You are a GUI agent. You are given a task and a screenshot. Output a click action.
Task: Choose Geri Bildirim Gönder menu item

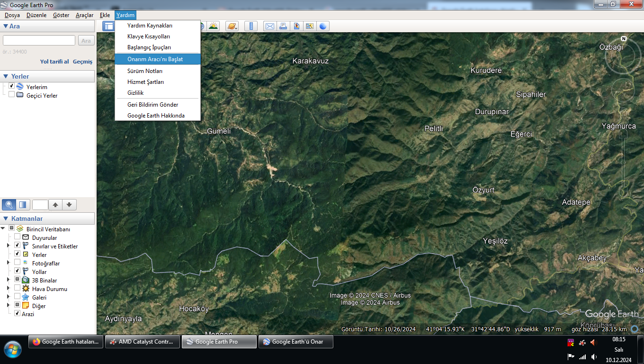[158, 105]
